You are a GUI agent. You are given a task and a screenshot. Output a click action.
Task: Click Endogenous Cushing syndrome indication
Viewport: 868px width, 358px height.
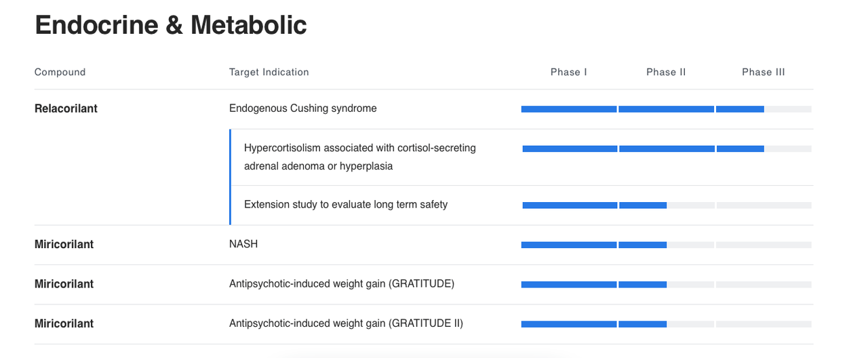coord(303,108)
